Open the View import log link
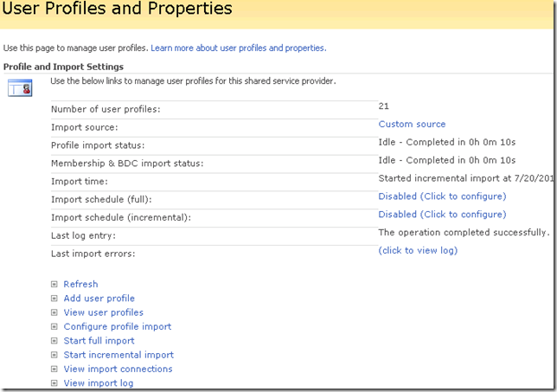The image size is (557, 392). pos(99,383)
